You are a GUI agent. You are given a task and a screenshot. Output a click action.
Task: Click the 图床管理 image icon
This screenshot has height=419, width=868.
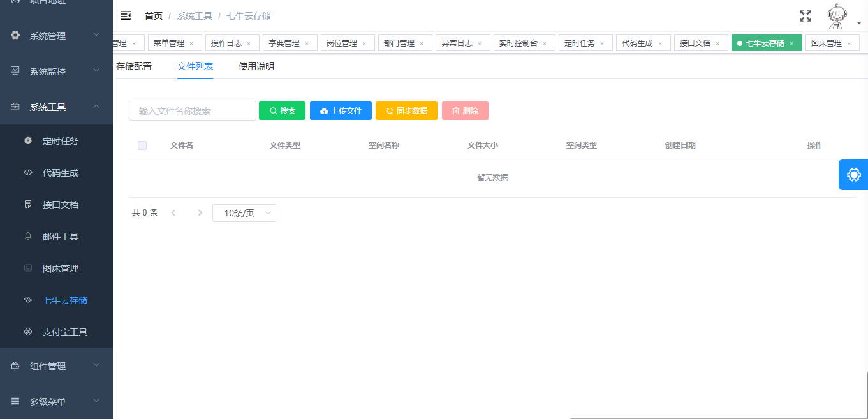coord(28,268)
